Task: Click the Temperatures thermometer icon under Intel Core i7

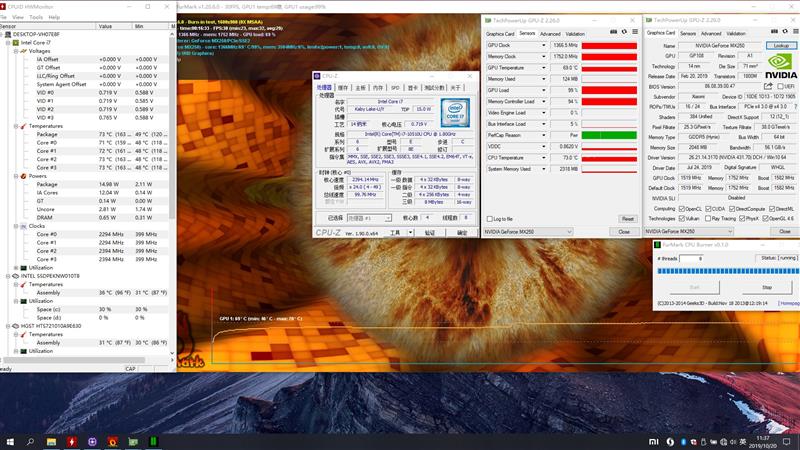Action: tap(23, 126)
